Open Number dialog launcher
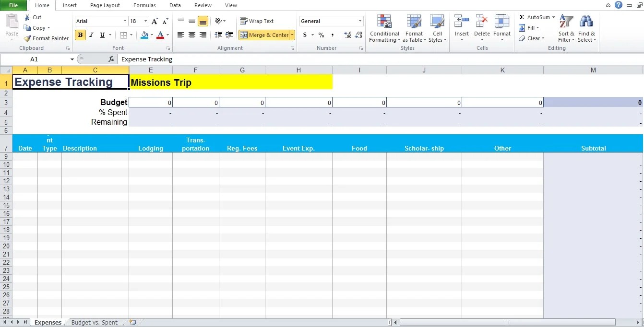Viewport: 644px width, 327px height. (x=361, y=48)
